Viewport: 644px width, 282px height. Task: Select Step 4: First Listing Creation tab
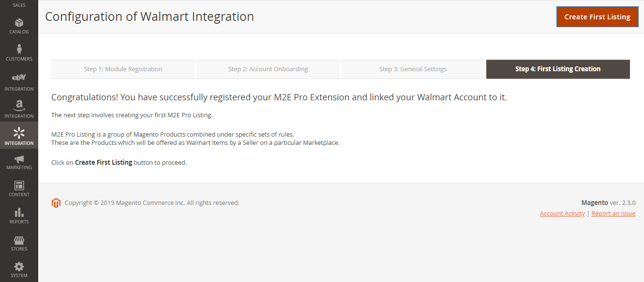click(558, 69)
